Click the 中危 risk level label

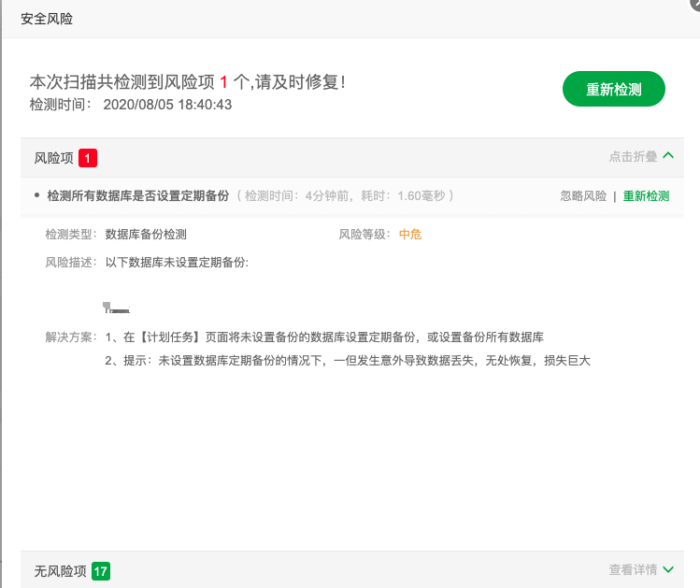click(410, 234)
